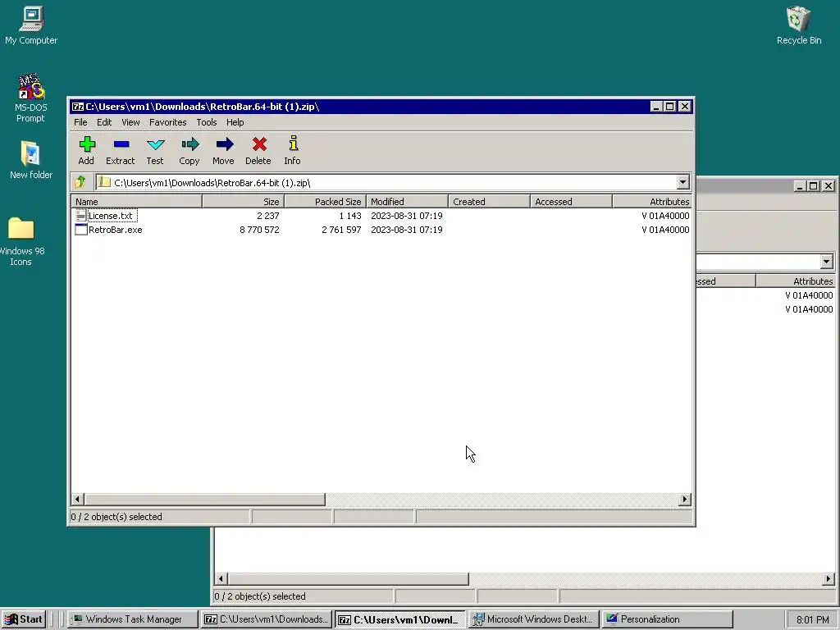
Task: Click the RetroBar.exe file name
Action: click(115, 230)
